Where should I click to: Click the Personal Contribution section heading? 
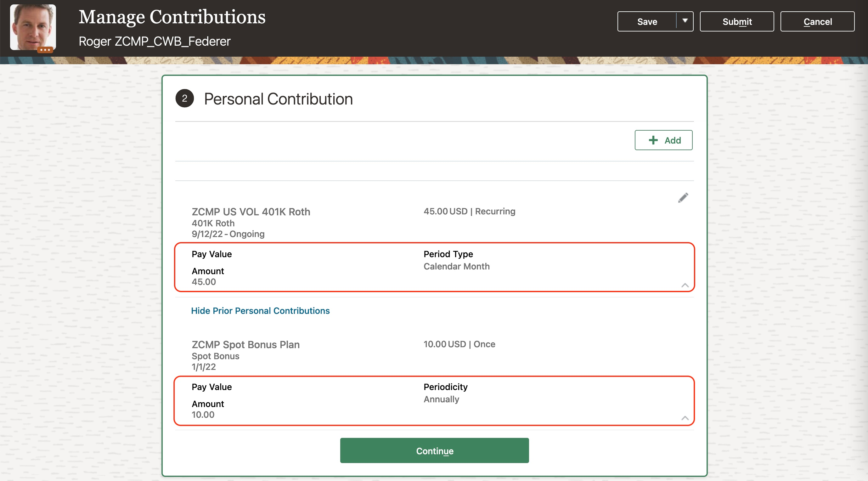coord(278,99)
